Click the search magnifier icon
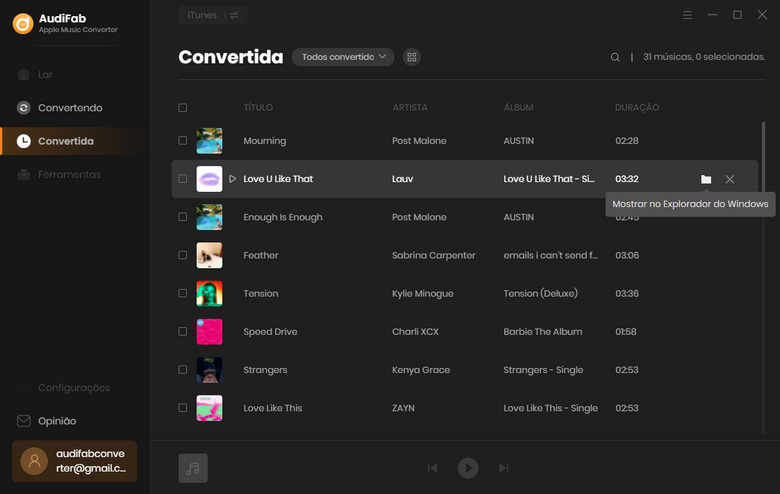The height and width of the screenshot is (494, 780). (x=615, y=57)
